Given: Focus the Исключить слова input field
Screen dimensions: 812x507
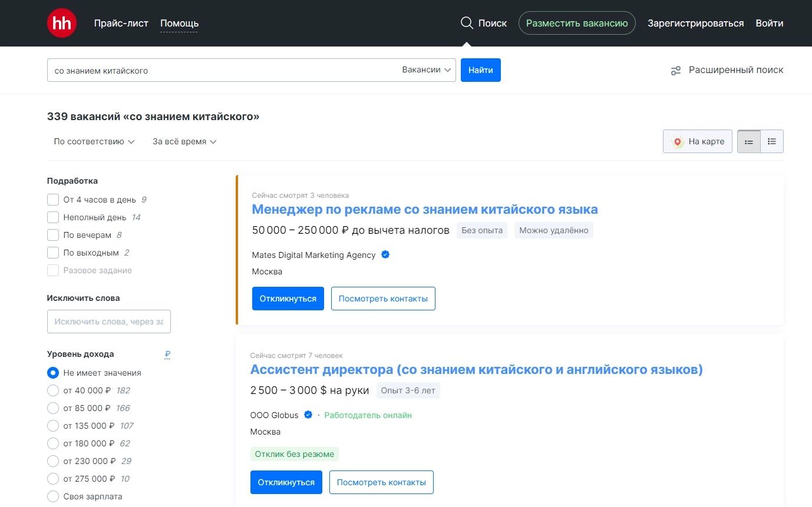Looking at the screenshot, I should point(109,322).
